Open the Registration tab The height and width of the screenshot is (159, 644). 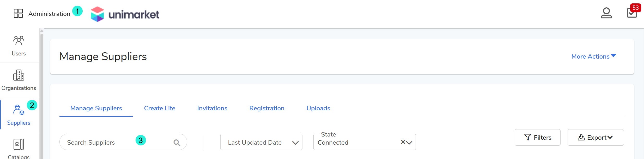pos(267,108)
